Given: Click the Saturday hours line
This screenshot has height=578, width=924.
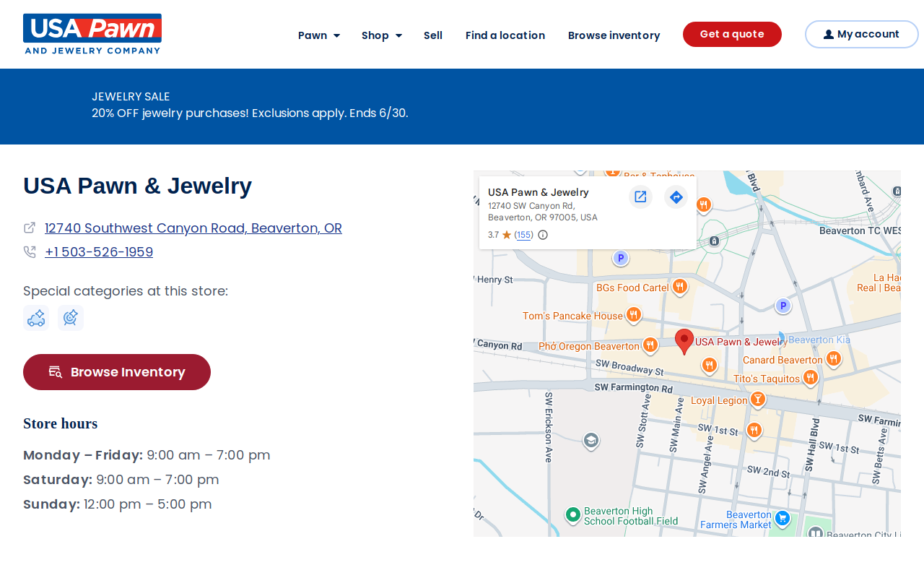Looking at the screenshot, I should click(x=121, y=480).
